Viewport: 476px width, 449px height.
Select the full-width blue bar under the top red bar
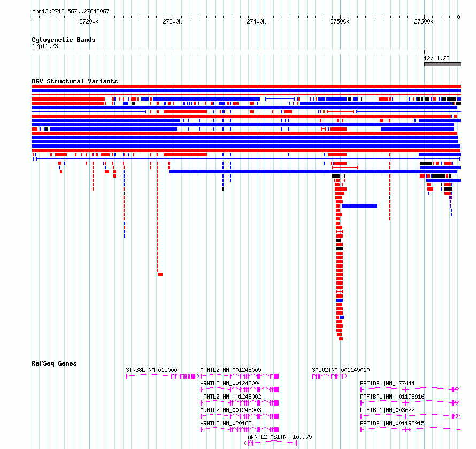point(246,90)
